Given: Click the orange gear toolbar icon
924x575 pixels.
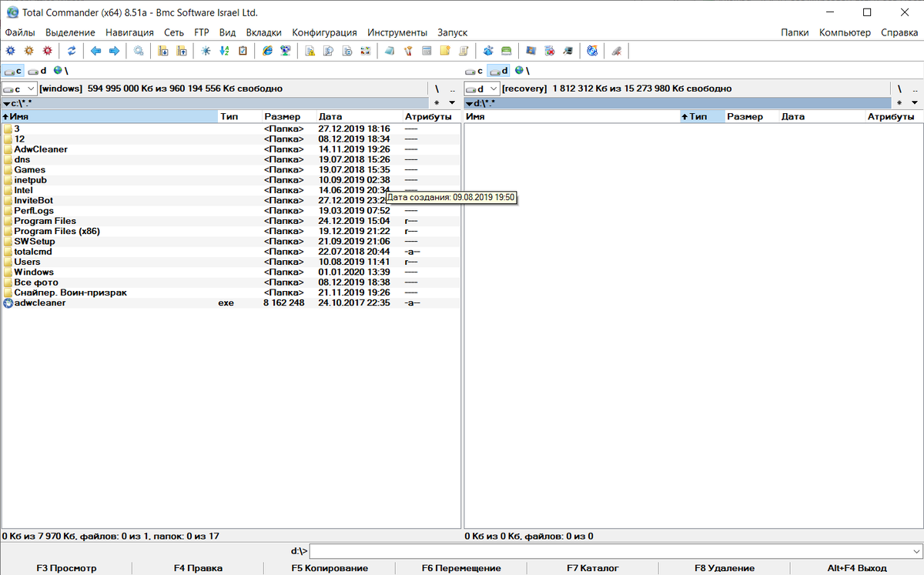Looking at the screenshot, I should tap(29, 51).
